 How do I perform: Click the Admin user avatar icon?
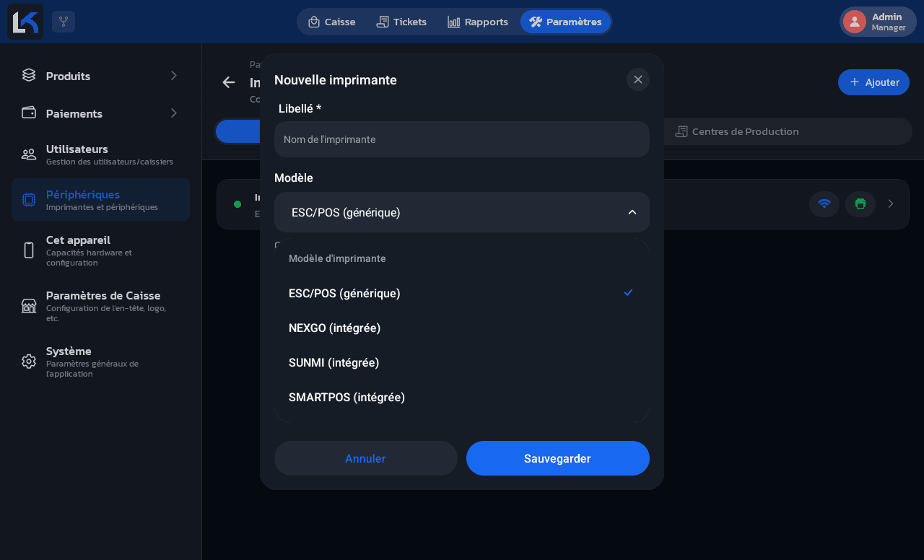[855, 22]
